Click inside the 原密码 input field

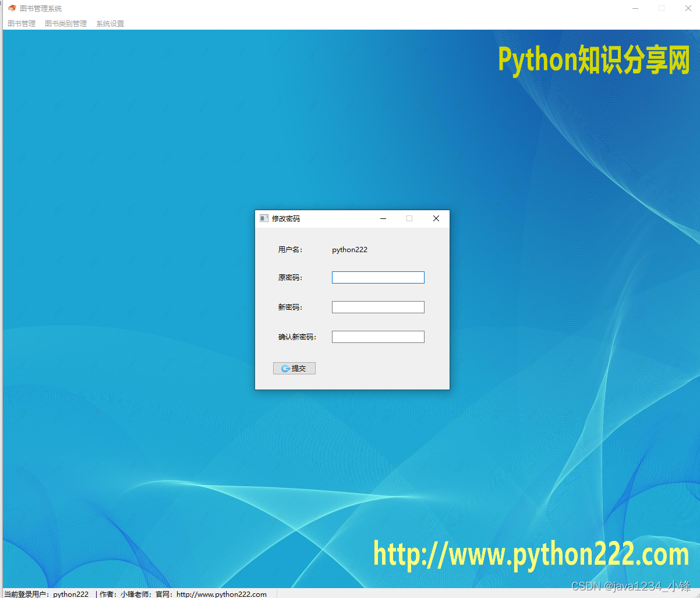[377, 277]
